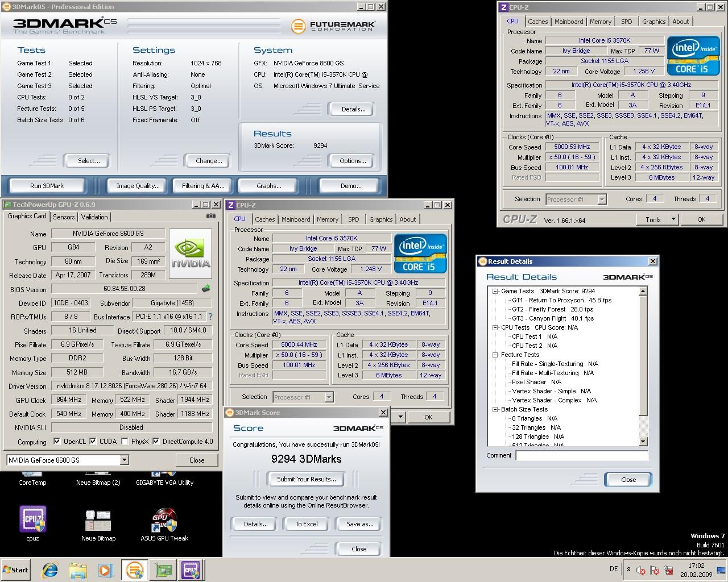The image size is (728, 582).
Task: Toggle the OpenCL checkbox in GPU-Z
Action: pos(57,441)
